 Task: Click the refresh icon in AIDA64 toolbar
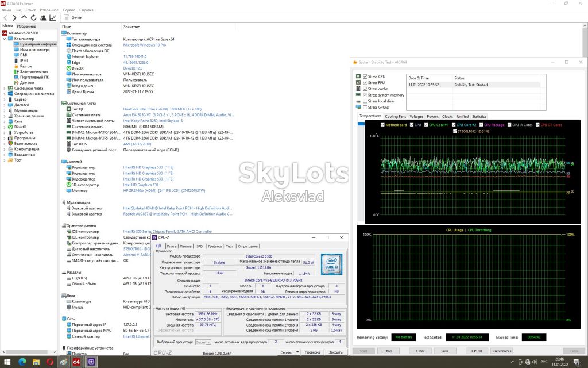coord(33,18)
